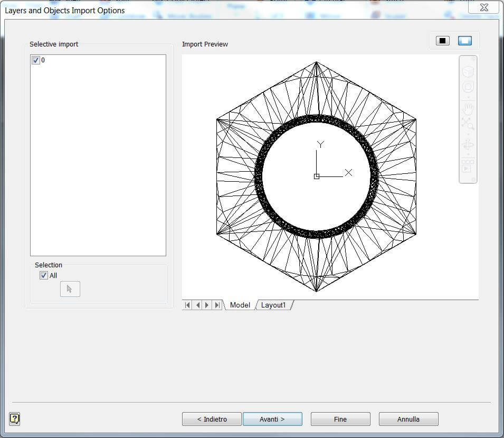Toggle the All selection checkbox
This screenshot has width=504, height=438.
point(43,275)
